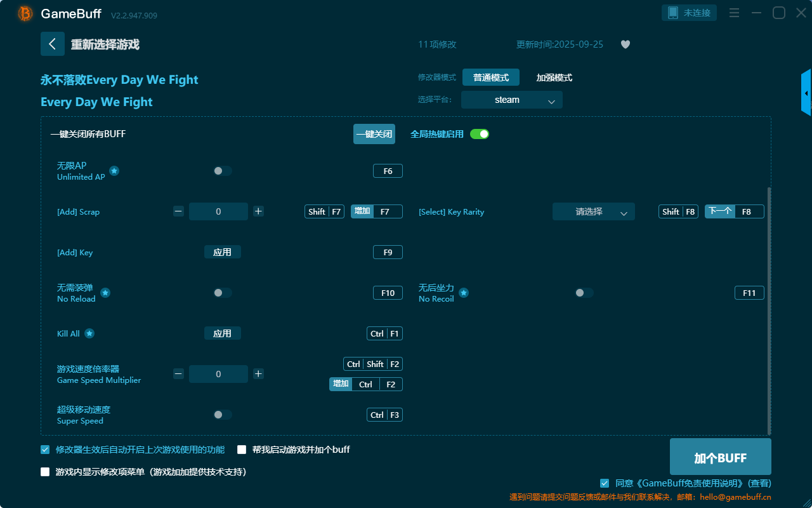Viewport: 812px width, 508px height.
Task: Uncheck auto-enable last used functions checkbox
Action: [45, 450]
